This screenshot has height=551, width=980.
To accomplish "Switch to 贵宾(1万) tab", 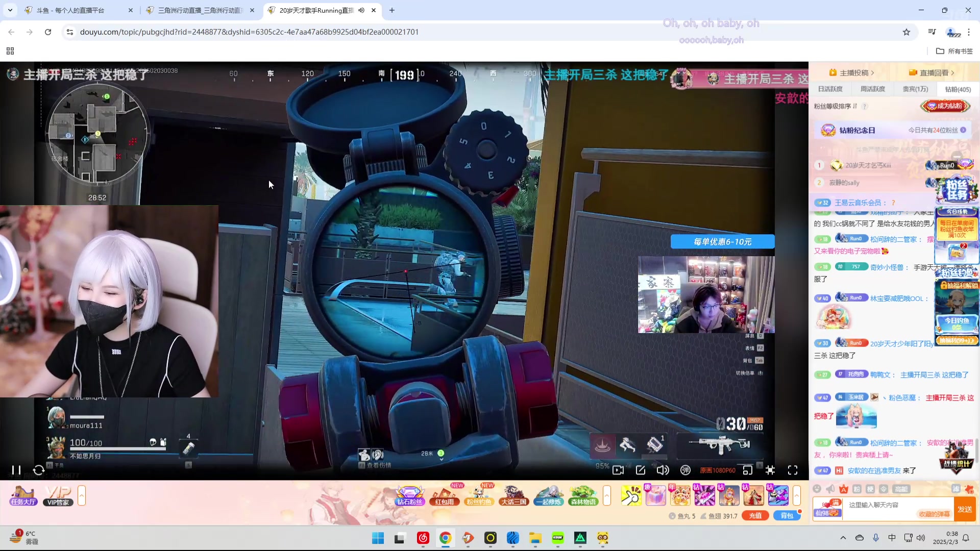I will (x=915, y=89).
